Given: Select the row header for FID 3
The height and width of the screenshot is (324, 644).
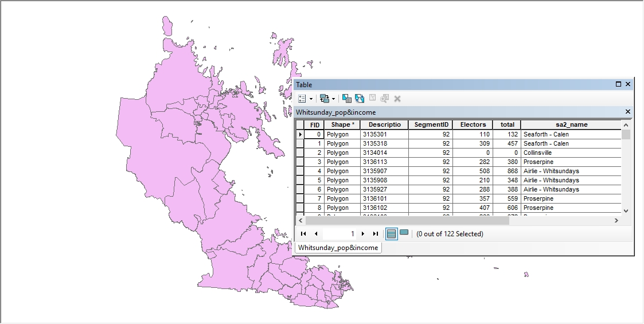Looking at the screenshot, I should coord(300,162).
